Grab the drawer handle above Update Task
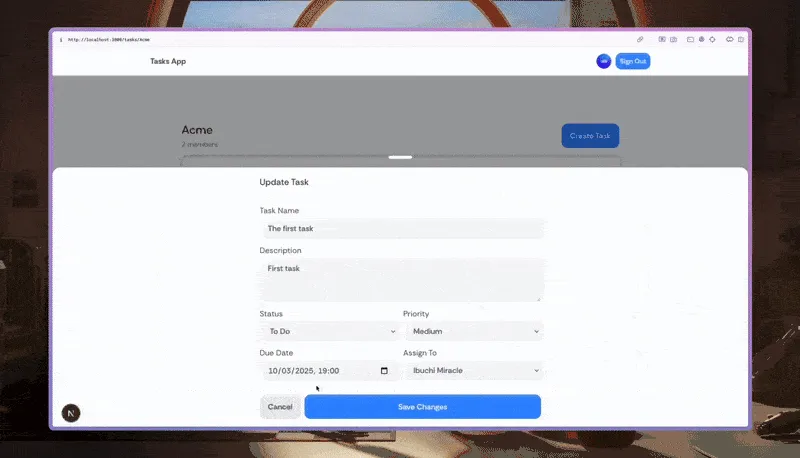Viewport: 800px width, 458px height. (400, 157)
